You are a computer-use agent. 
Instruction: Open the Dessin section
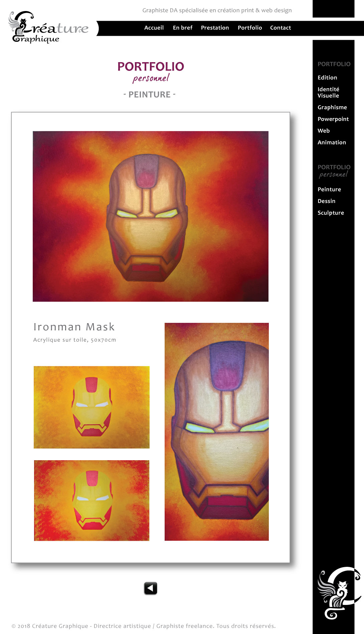tap(327, 201)
